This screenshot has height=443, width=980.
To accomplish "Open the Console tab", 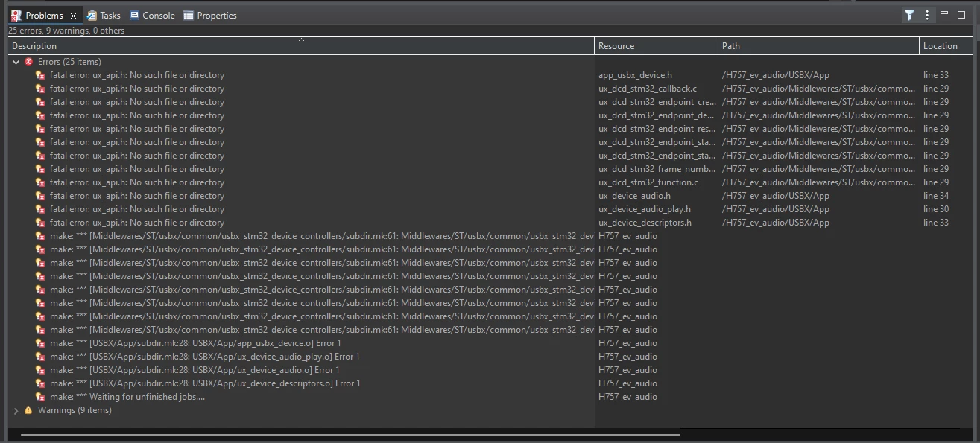I will coord(152,15).
